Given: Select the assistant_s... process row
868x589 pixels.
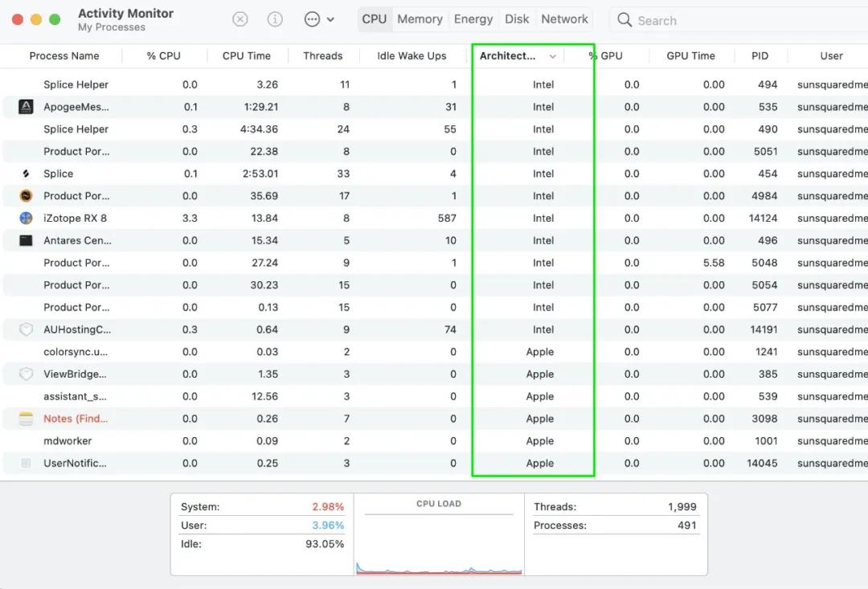Looking at the screenshot, I should coord(435,396).
